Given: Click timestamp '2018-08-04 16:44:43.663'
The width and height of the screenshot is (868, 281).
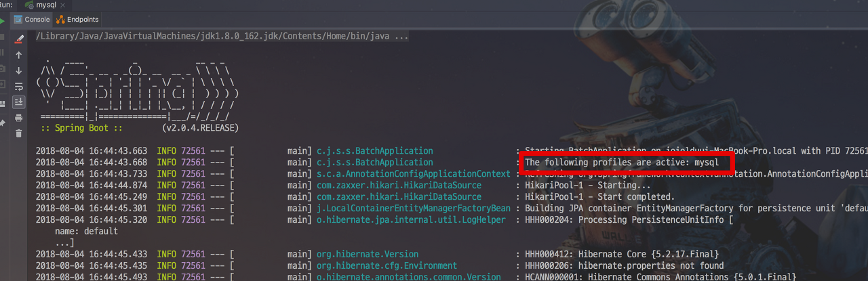Looking at the screenshot, I should 92,151.
